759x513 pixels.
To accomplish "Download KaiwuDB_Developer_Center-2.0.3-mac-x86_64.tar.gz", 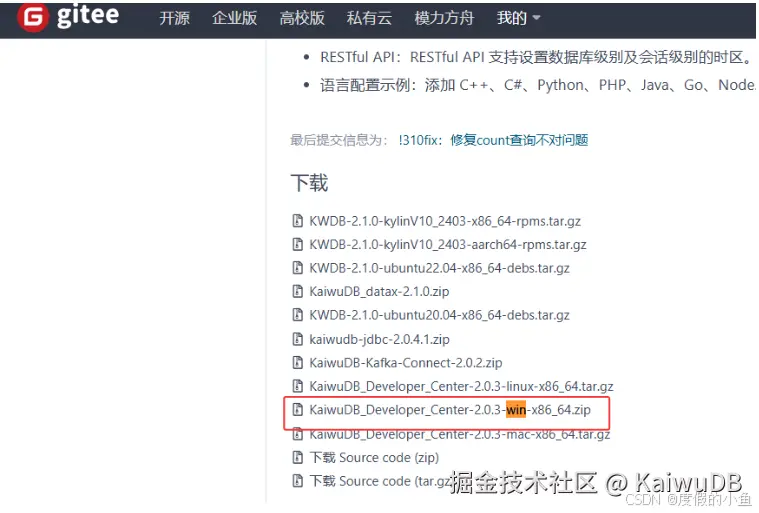I will tap(459, 434).
